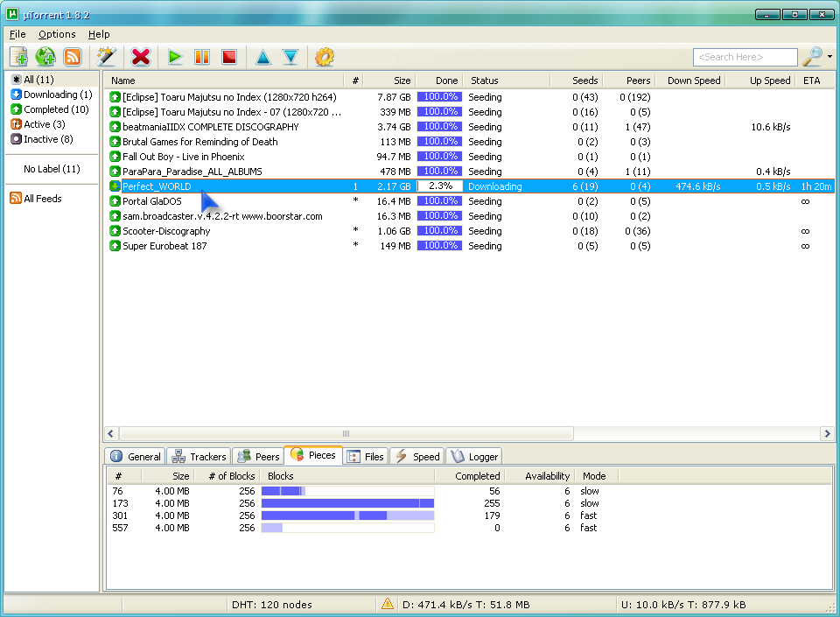This screenshot has width=840, height=617.
Task: Click the warning triangle status bar icon
Action: click(388, 605)
